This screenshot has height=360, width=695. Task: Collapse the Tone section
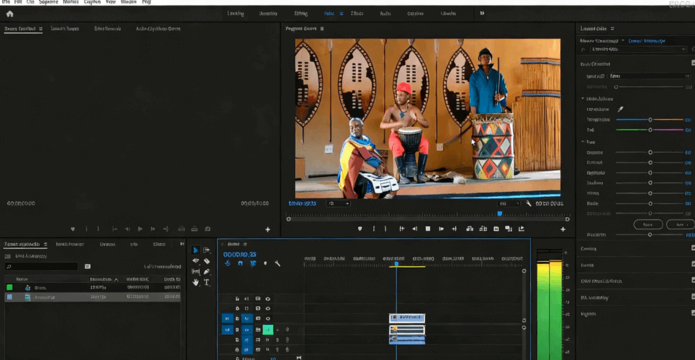(x=583, y=142)
